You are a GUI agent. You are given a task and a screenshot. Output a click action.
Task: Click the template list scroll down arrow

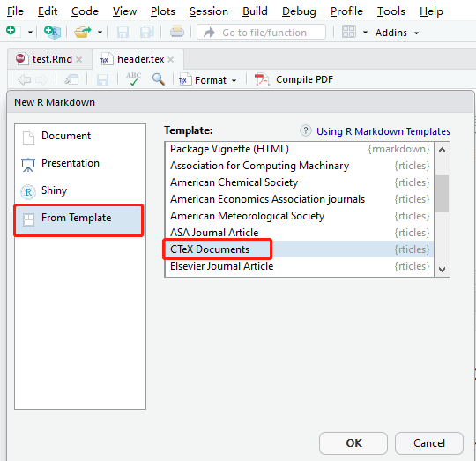[x=442, y=269]
